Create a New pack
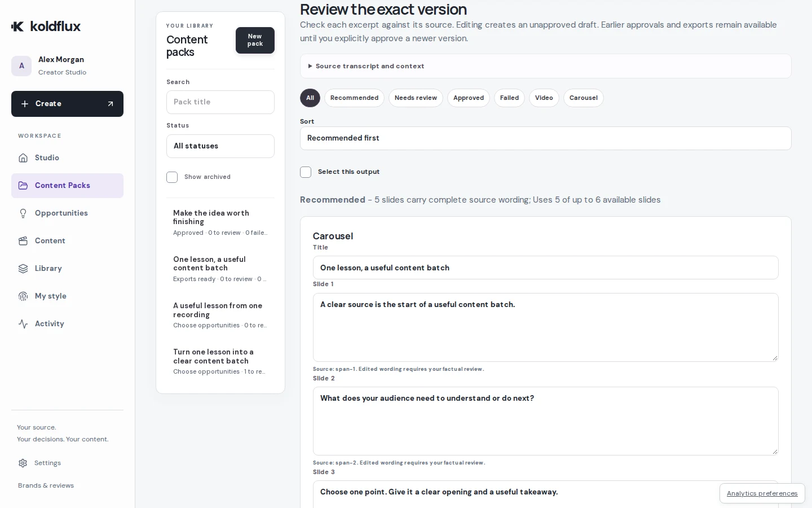The height and width of the screenshot is (508, 812). pos(255,40)
